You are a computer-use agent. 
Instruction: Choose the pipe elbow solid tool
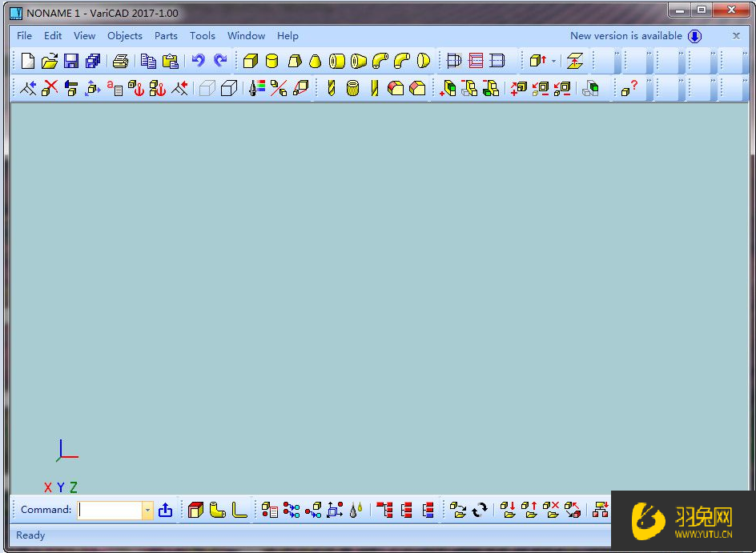pyautogui.click(x=380, y=61)
